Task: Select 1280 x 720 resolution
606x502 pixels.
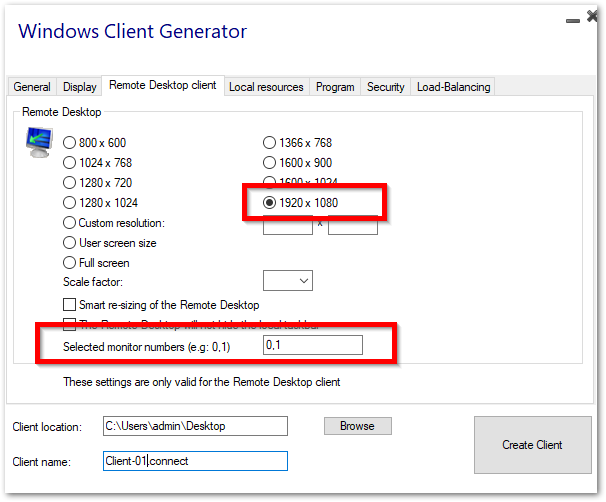Action: point(70,183)
